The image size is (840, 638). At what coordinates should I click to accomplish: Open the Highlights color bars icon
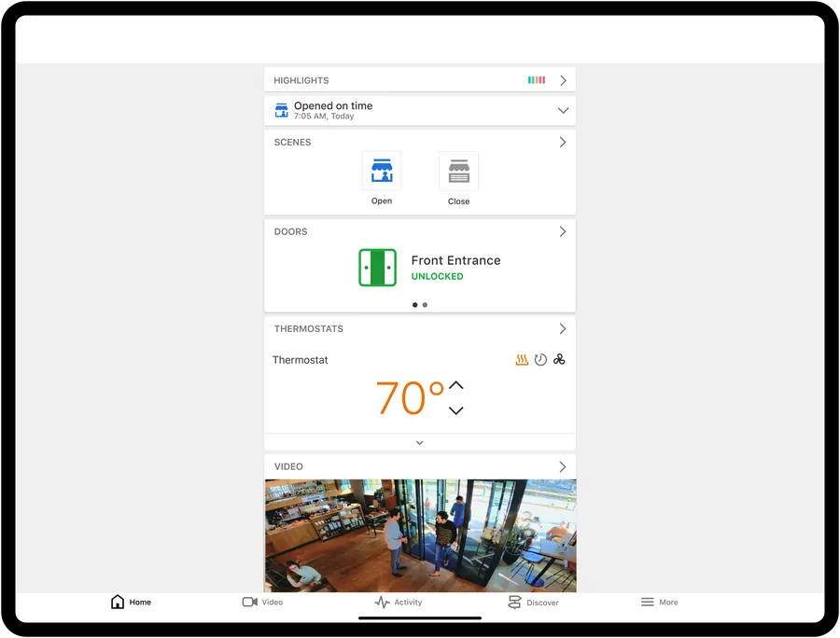pyautogui.click(x=537, y=80)
